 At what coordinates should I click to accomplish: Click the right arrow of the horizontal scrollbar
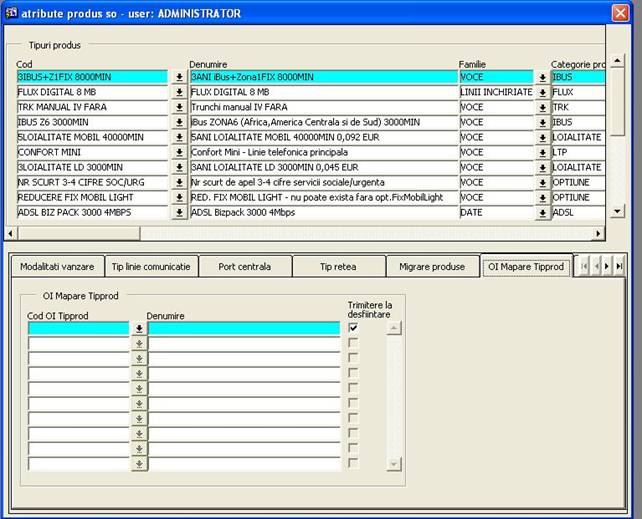pyautogui.click(x=599, y=233)
